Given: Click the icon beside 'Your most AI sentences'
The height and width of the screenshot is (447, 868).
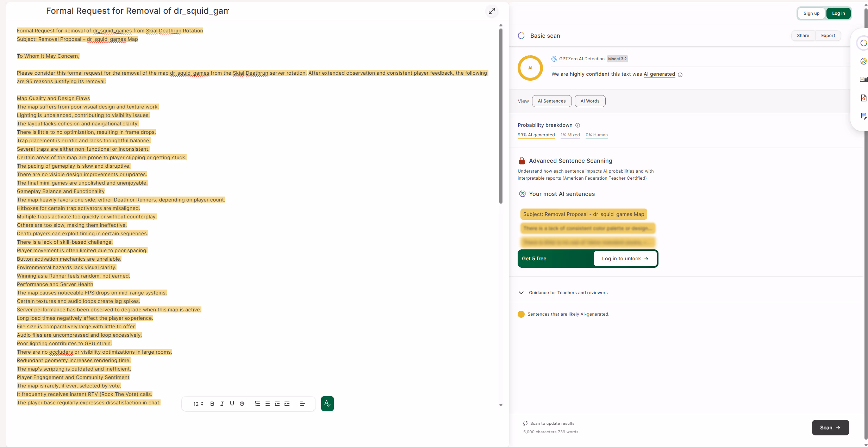Looking at the screenshot, I should [x=522, y=194].
